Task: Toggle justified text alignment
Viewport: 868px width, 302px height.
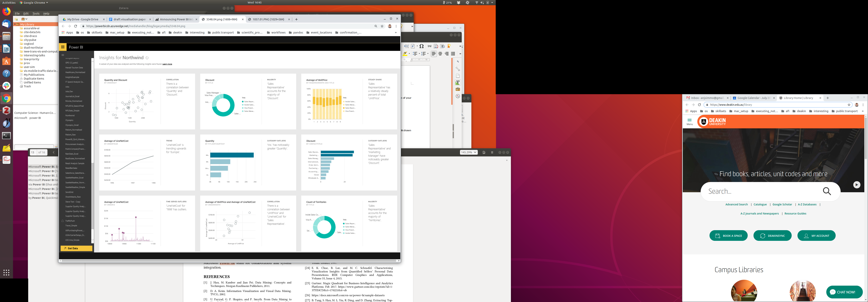Action: click(x=453, y=54)
